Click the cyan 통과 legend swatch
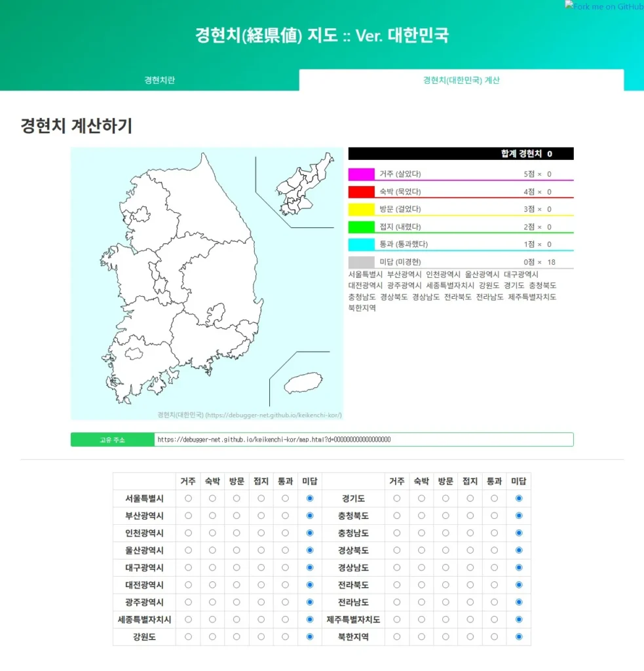Image resolution: width=644 pixels, height=671 pixels. (x=361, y=244)
